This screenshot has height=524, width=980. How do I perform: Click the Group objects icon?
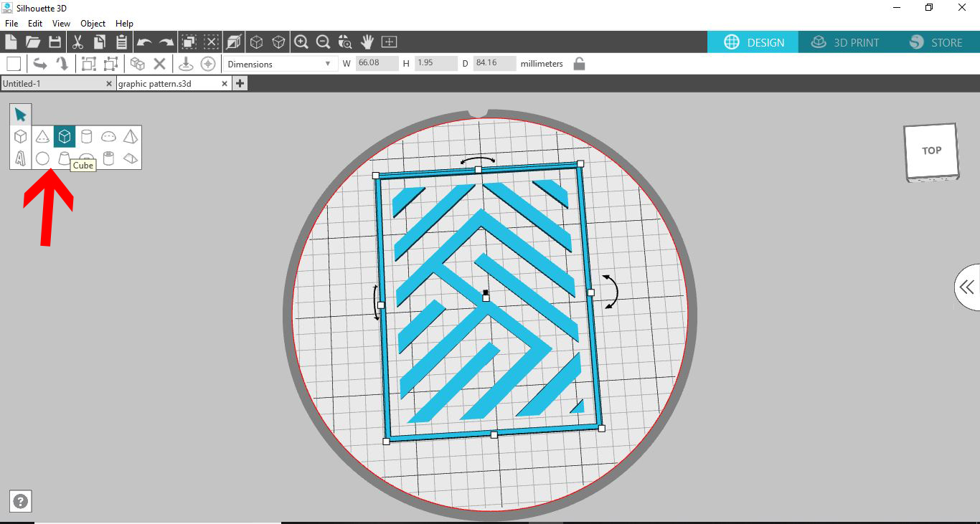tap(88, 64)
